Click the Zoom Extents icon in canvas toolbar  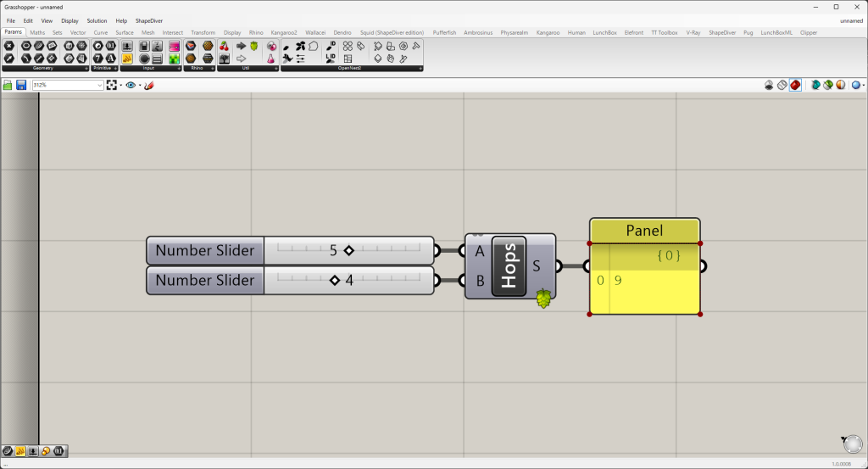111,85
